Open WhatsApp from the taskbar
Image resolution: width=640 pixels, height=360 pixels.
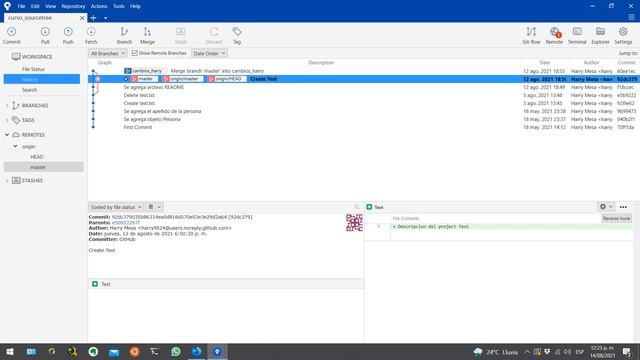(176, 351)
